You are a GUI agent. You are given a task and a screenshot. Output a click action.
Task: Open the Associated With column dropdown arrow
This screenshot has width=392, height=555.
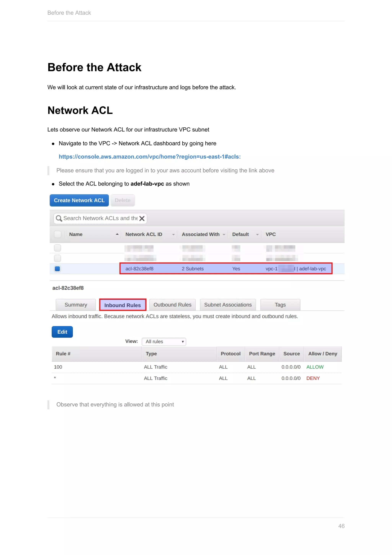(x=224, y=235)
